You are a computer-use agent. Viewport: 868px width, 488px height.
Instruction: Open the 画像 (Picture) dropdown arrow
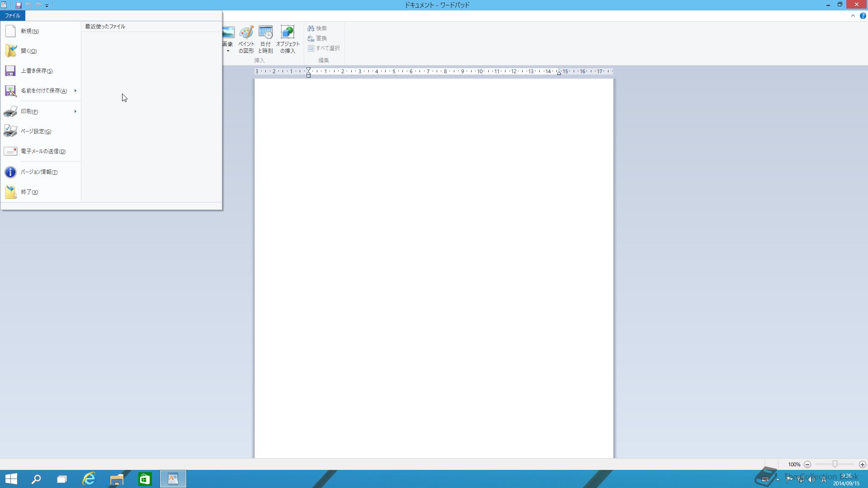228,51
